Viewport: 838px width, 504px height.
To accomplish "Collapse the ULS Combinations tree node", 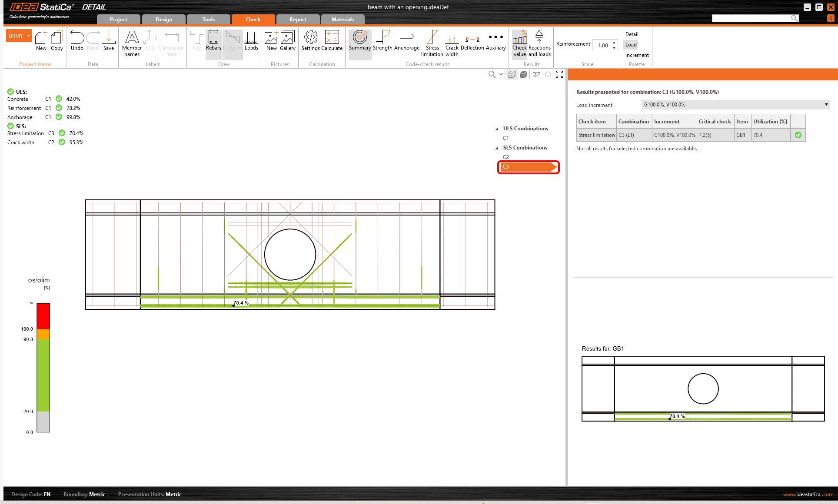I will point(496,129).
